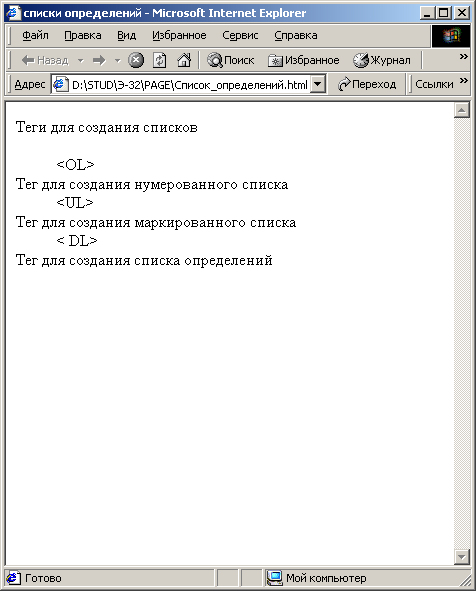476x591 pixels.
Task: Open the Forward history dropdown arrow
Action: click(118, 60)
